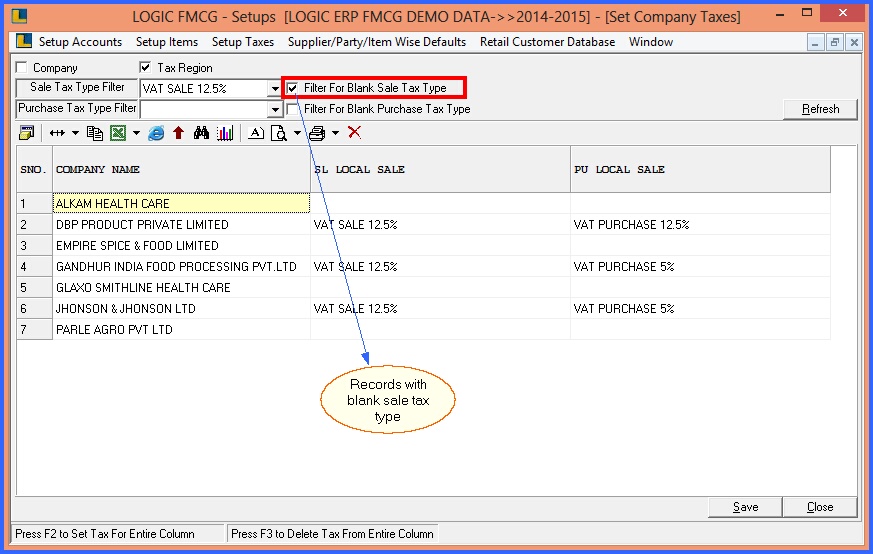Image resolution: width=873 pixels, height=554 pixels.
Task: Click the print preview magnifier icon
Action: pos(278,133)
